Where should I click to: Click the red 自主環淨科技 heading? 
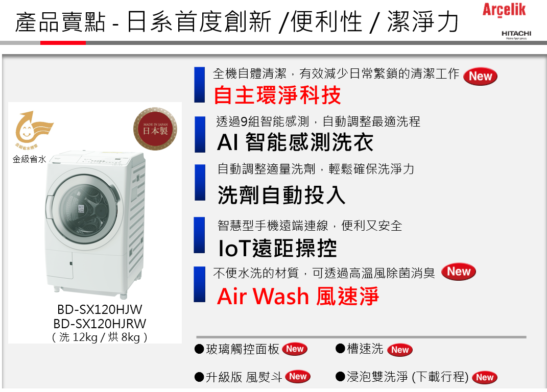coord(277,95)
